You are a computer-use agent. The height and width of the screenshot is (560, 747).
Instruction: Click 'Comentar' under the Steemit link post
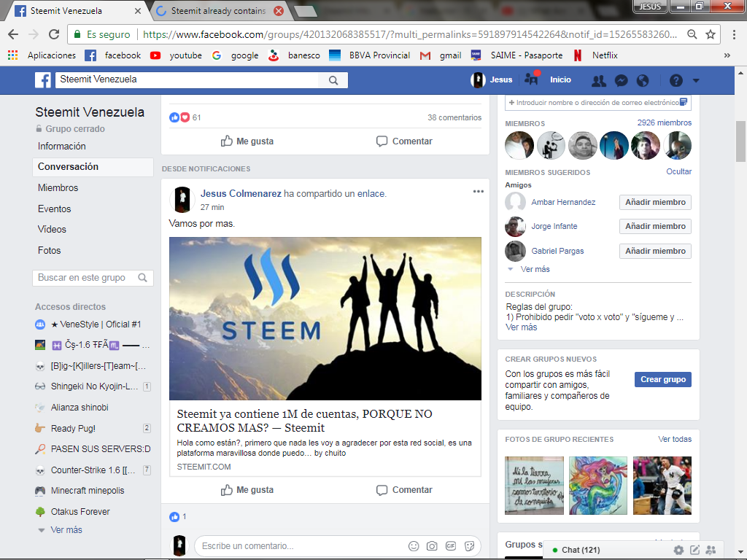point(404,490)
